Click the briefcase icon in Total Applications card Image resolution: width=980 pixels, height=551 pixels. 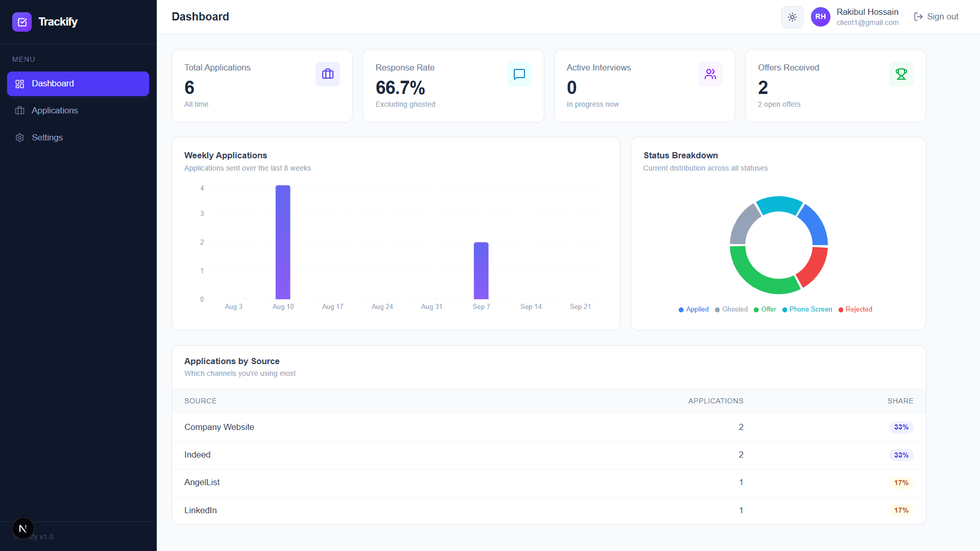(328, 74)
